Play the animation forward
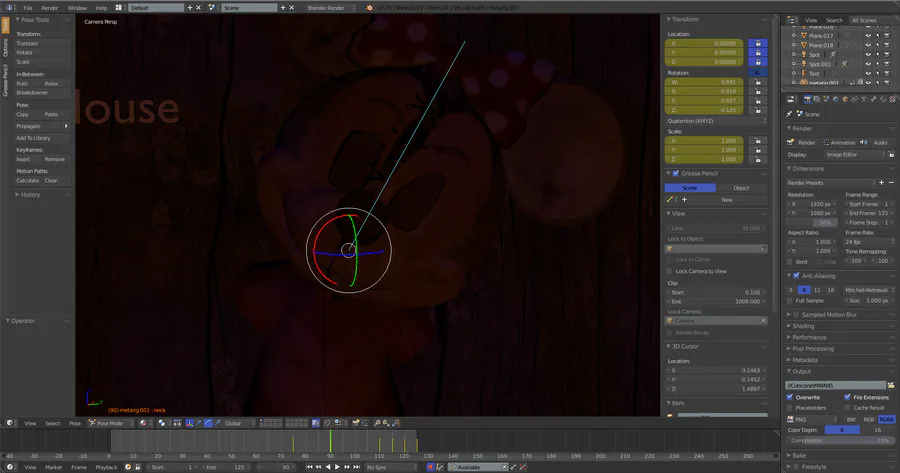The height and width of the screenshot is (473, 900). tap(337, 467)
